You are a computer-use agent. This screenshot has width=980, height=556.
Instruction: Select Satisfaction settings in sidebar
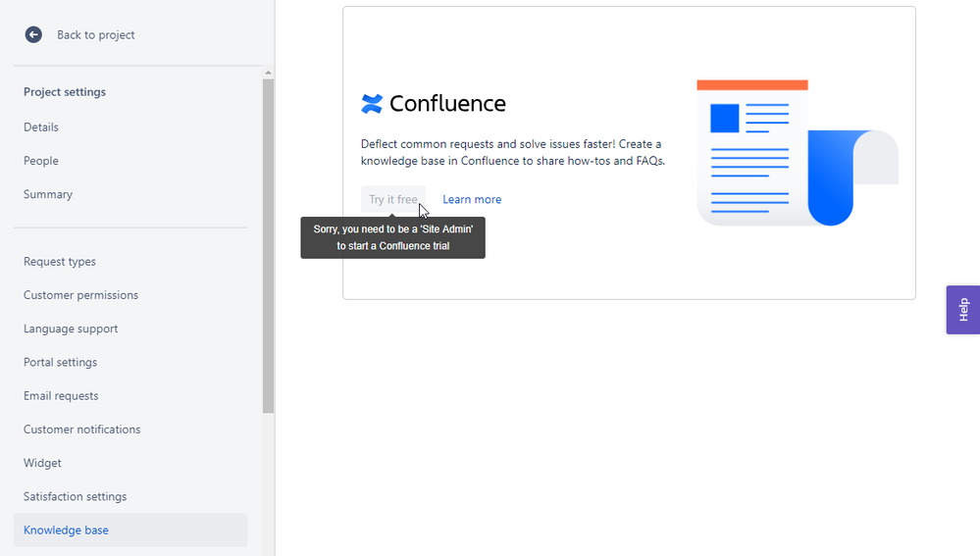tap(75, 496)
